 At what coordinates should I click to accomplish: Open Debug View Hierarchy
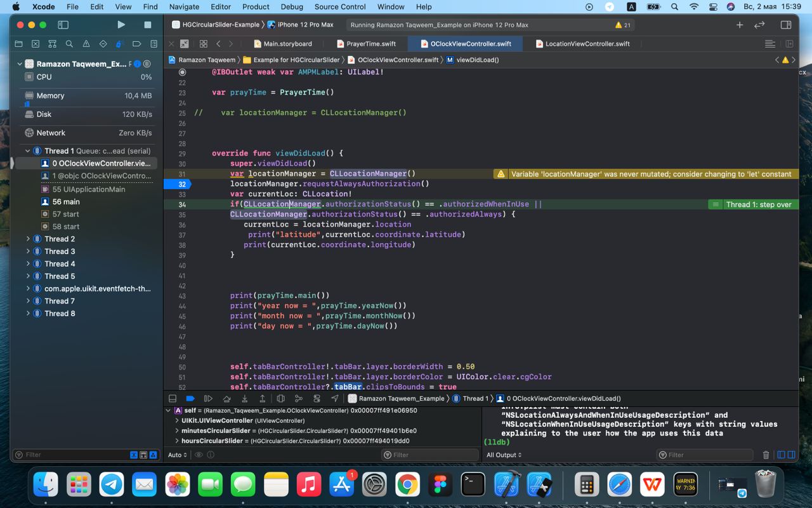click(280, 398)
